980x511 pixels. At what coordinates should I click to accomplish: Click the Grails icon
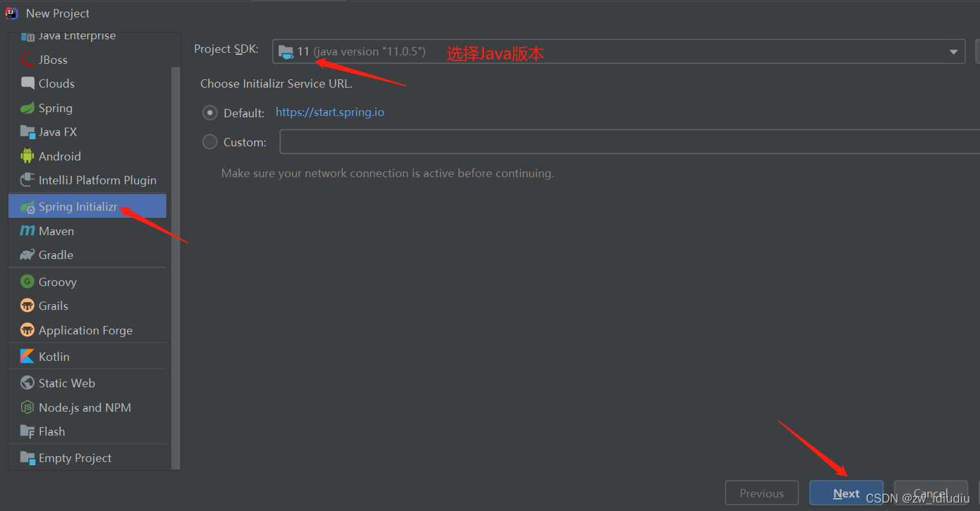(28, 305)
